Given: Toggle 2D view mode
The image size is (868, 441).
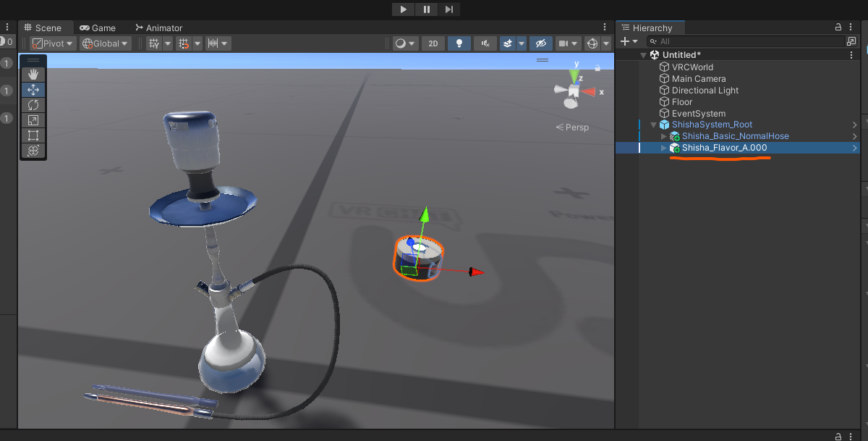Looking at the screenshot, I should click(x=433, y=43).
